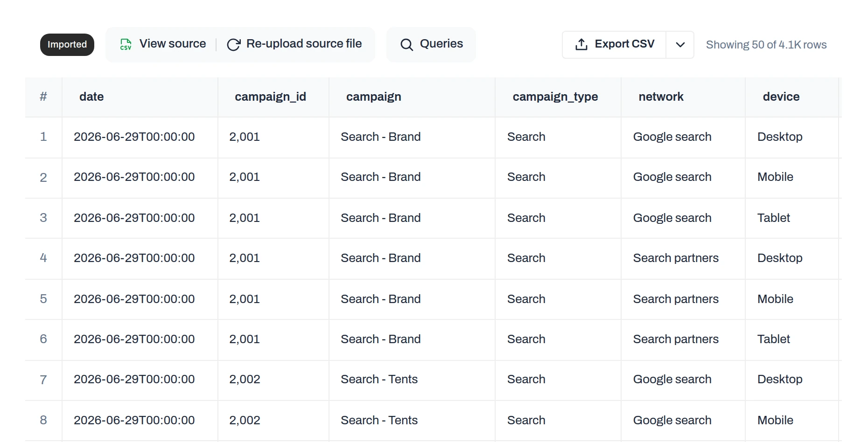Click campaign_id 2,001 in row 3

pyautogui.click(x=245, y=218)
